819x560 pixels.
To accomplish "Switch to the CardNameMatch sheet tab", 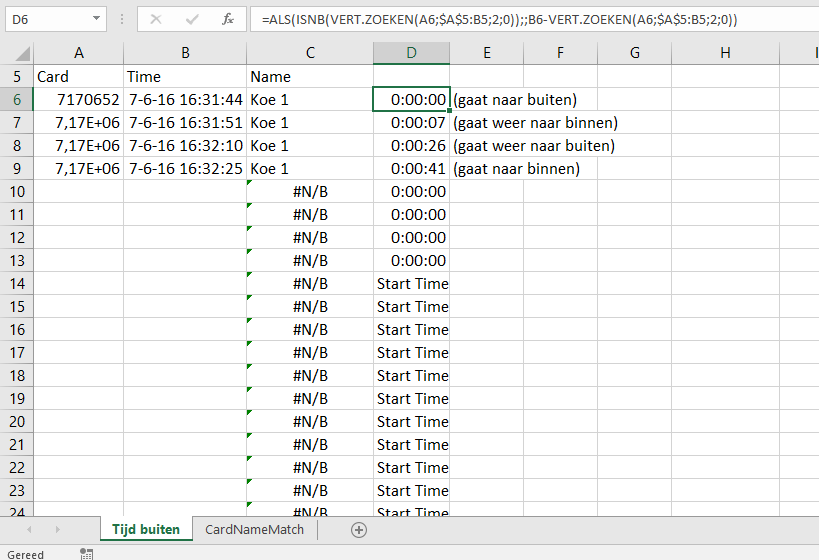I will tap(254, 530).
